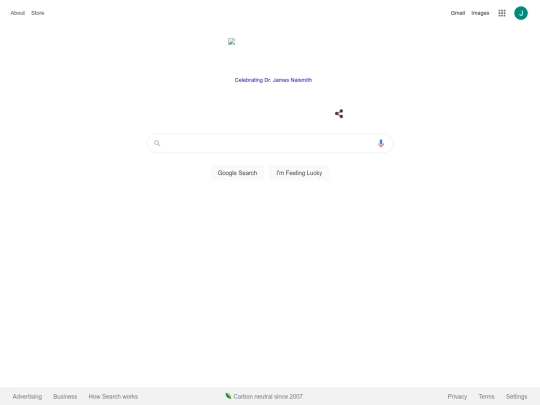
Task: Click the Google Search button
Action: [x=237, y=173]
